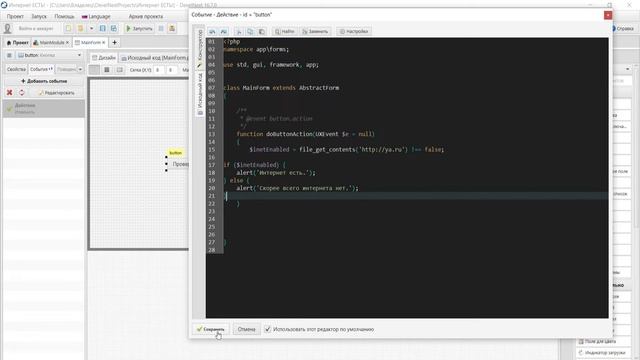Switch to the Свойства properties tab

[x=16, y=69]
